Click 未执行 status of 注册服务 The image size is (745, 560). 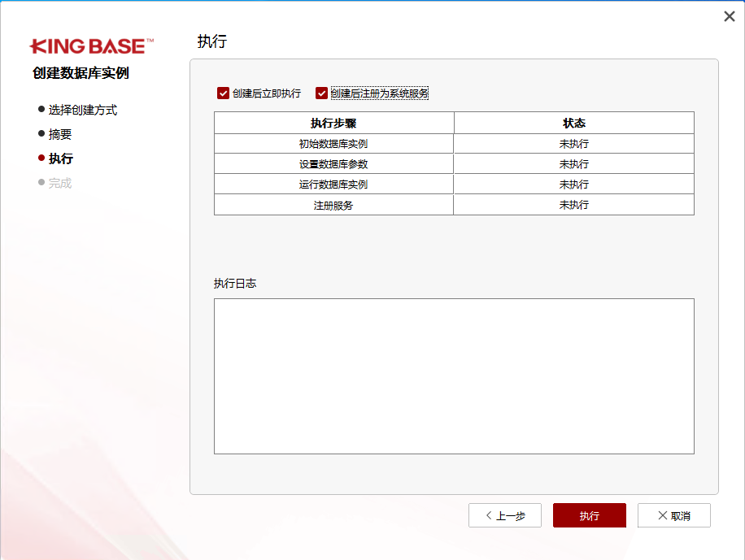(574, 205)
